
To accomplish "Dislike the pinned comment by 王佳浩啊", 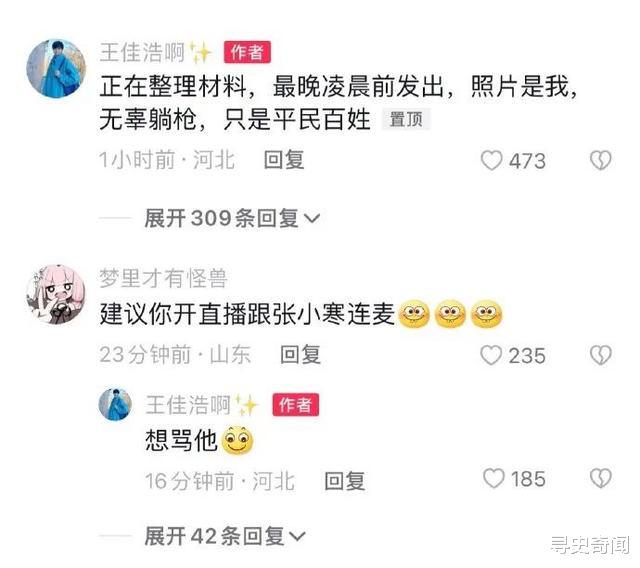I will [x=600, y=160].
